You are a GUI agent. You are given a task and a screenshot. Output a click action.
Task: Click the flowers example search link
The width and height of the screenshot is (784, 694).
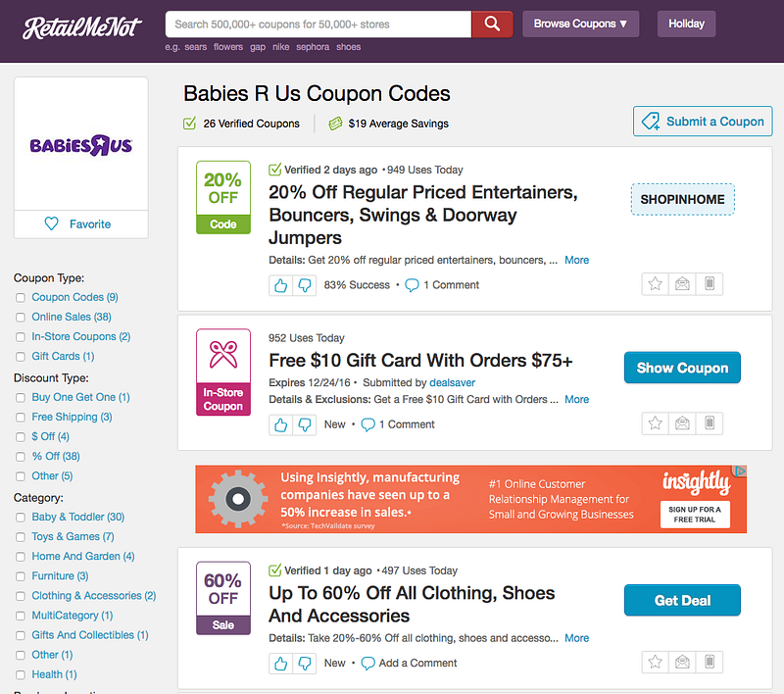[228, 47]
